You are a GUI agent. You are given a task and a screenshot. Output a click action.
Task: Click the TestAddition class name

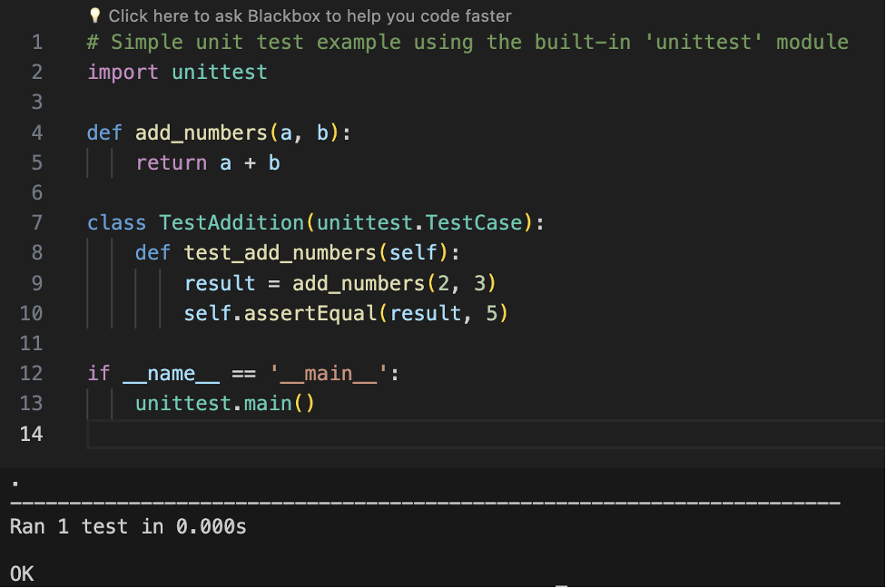(231, 223)
